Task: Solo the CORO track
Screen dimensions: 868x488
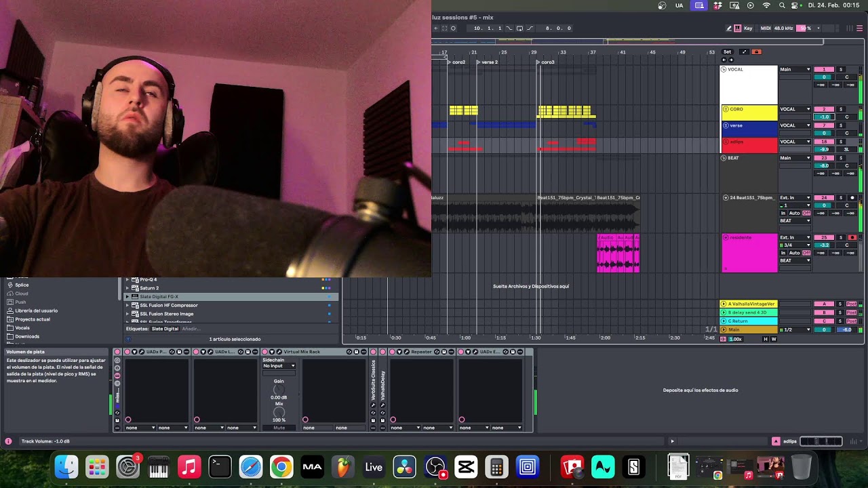Action: [841, 109]
